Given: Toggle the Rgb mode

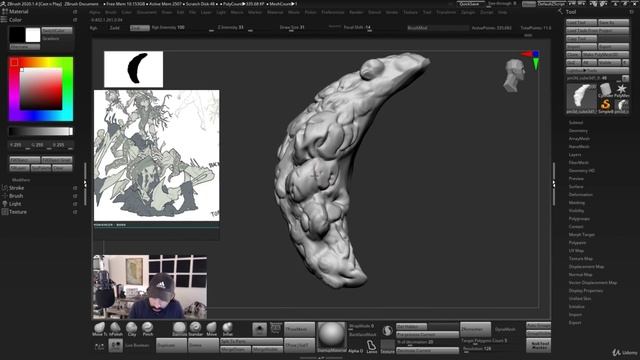Looking at the screenshot, I should tap(94, 28).
